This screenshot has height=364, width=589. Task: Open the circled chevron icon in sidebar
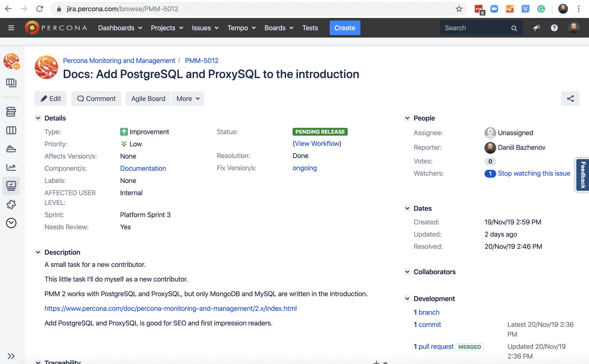pyautogui.click(x=11, y=223)
